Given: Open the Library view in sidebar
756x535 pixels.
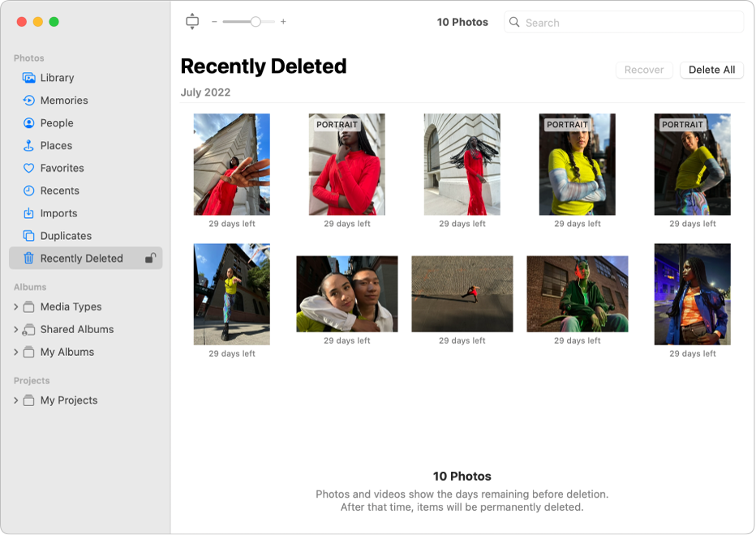Looking at the screenshot, I should [54, 79].
